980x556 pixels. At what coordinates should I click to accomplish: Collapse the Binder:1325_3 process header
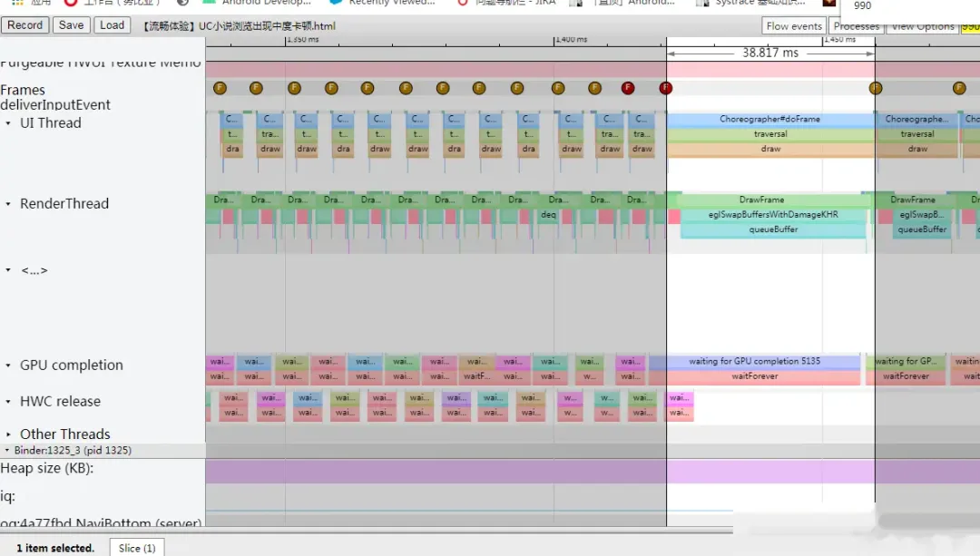click(7, 450)
